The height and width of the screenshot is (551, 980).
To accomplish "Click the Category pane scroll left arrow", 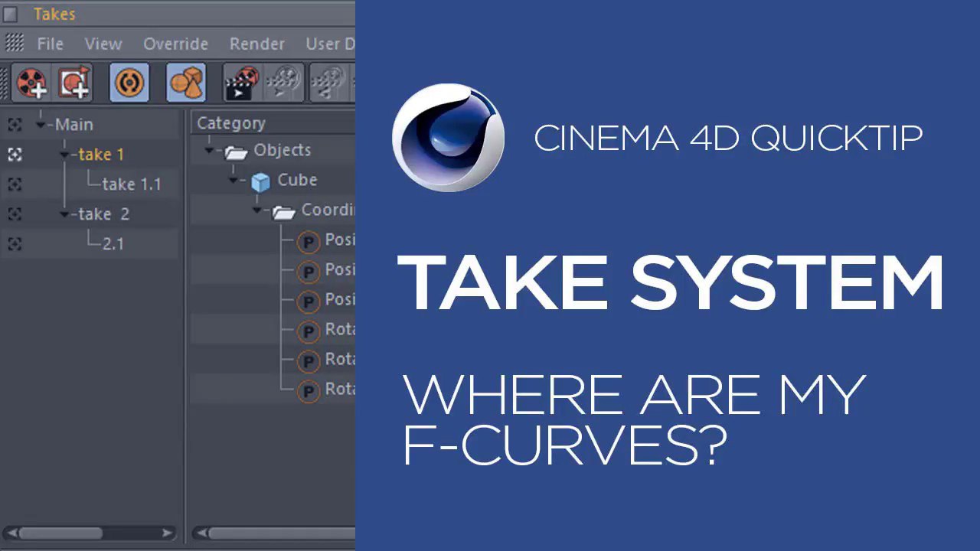I will [x=200, y=533].
